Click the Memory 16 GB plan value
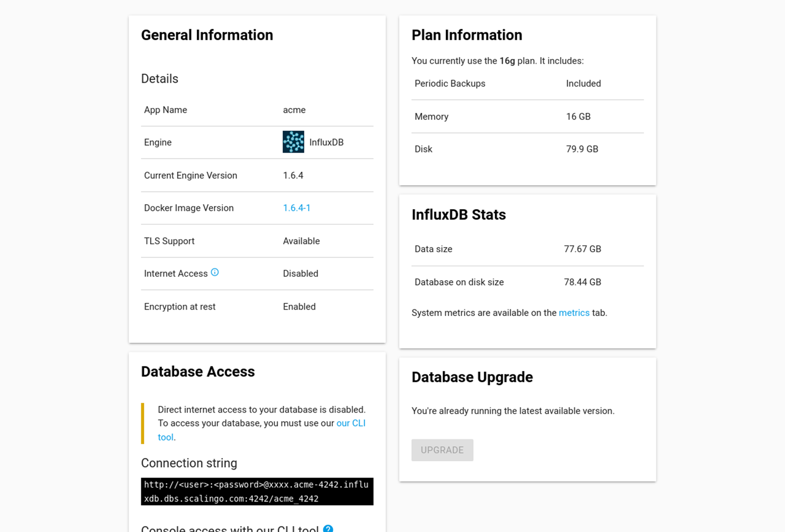Image resolution: width=785 pixels, height=532 pixels. tap(578, 117)
